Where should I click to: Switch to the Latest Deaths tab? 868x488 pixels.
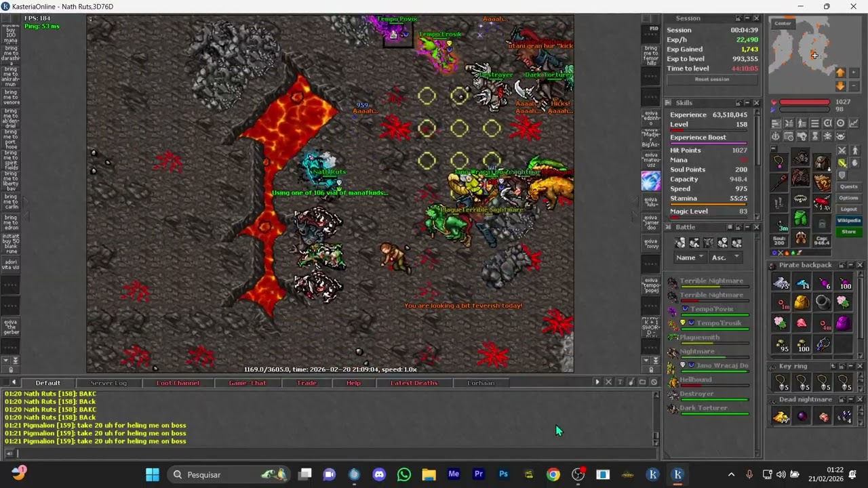point(414,383)
